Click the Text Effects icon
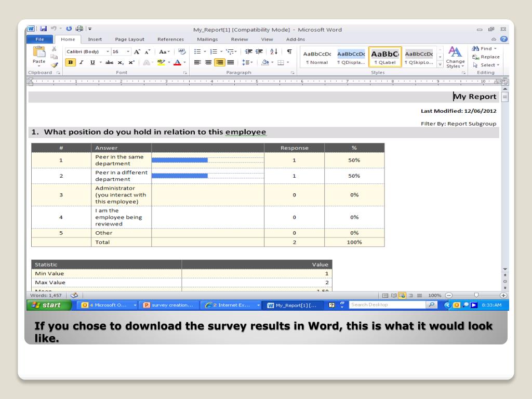Screen dimensions: 532x399 pos(146,62)
